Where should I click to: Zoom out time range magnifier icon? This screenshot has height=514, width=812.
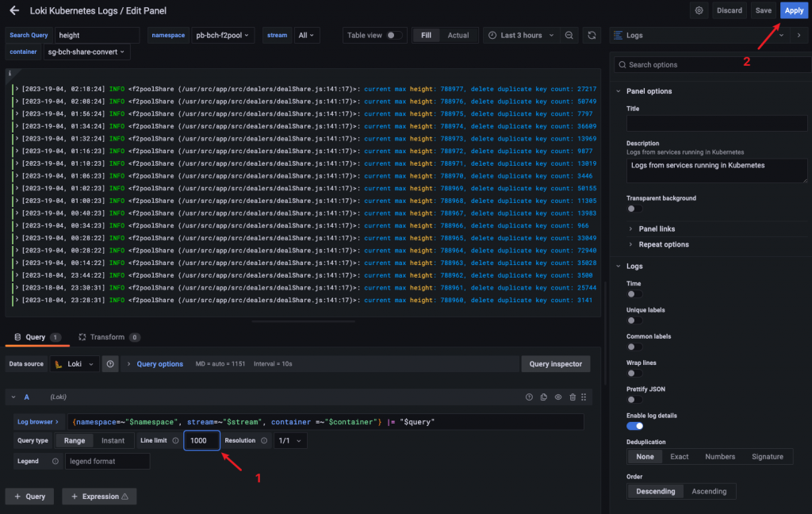tap(569, 35)
